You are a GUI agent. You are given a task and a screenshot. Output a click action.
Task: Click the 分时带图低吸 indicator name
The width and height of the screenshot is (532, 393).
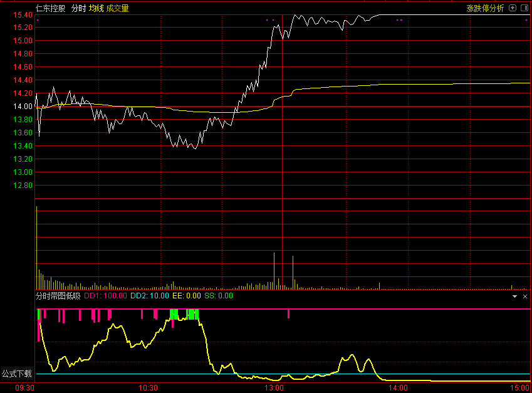[x=58, y=296]
